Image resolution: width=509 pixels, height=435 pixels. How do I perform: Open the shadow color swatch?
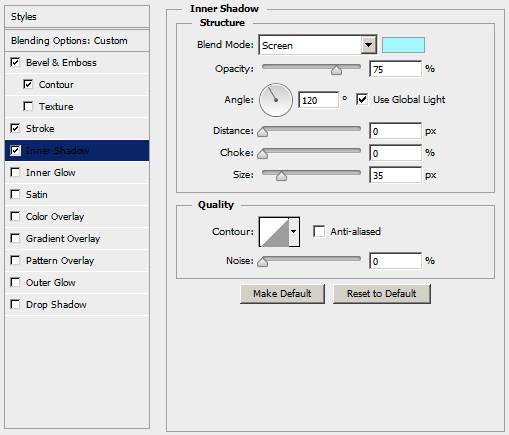click(403, 45)
